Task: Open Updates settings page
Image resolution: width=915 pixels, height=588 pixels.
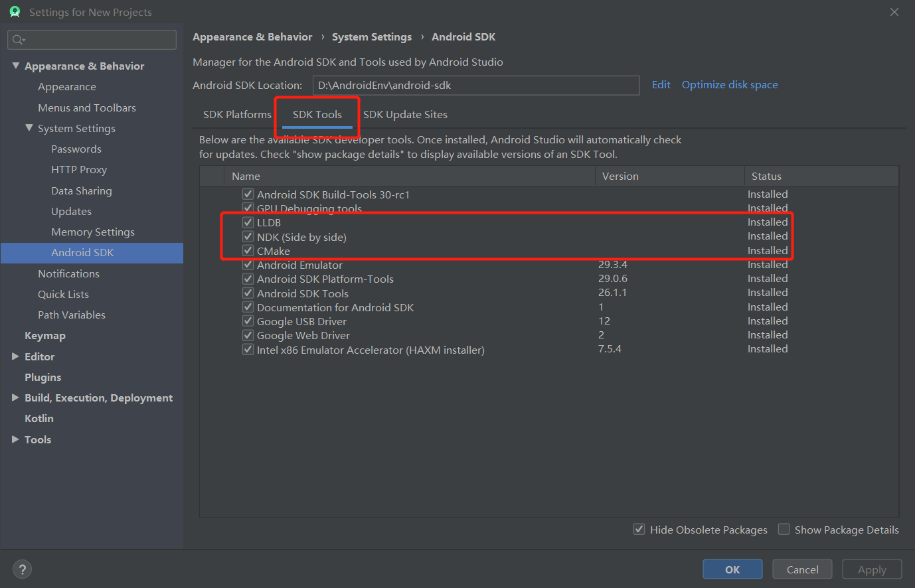Action: tap(72, 212)
